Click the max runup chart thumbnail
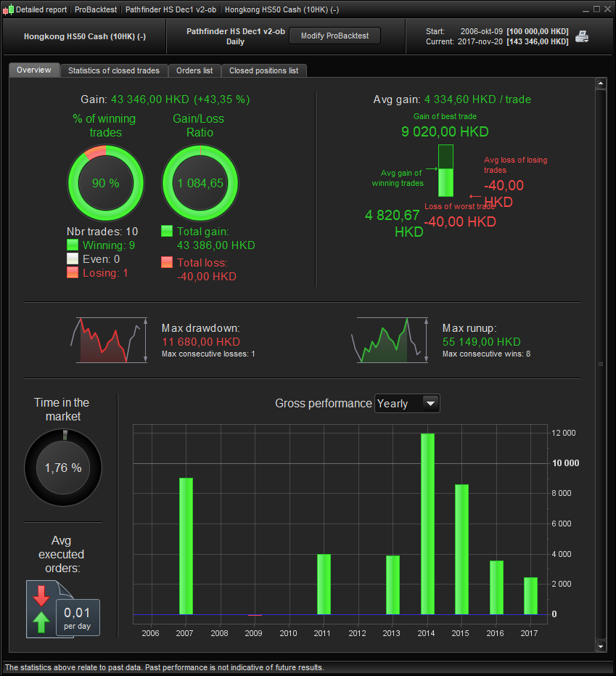The width and height of the screenshot is (616, 676). [x=390, y=340]
